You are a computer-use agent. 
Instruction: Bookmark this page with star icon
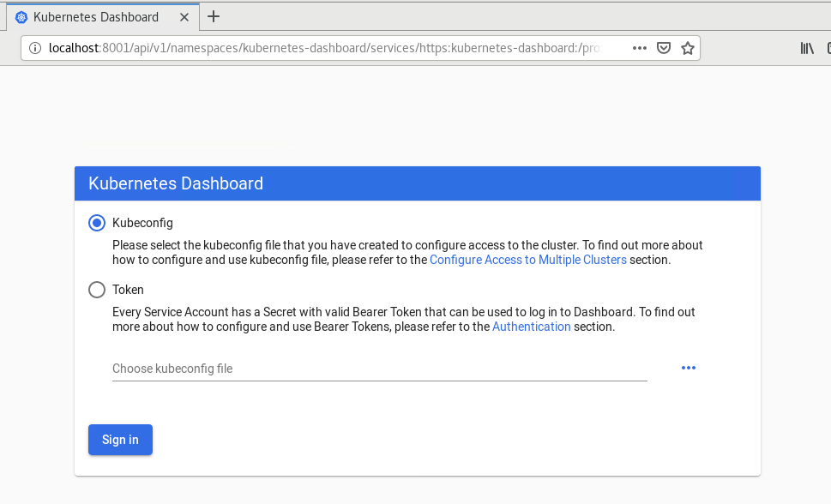click(688, 48)
